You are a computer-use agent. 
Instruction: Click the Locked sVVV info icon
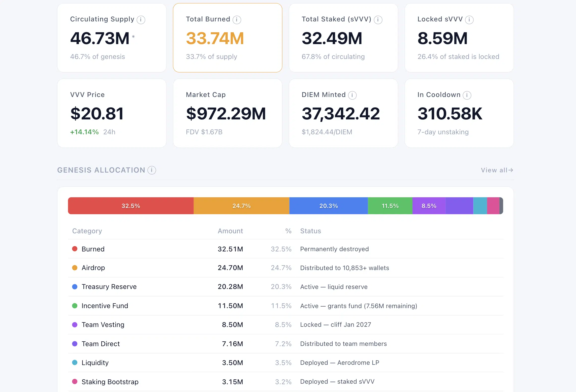[469, 20]
